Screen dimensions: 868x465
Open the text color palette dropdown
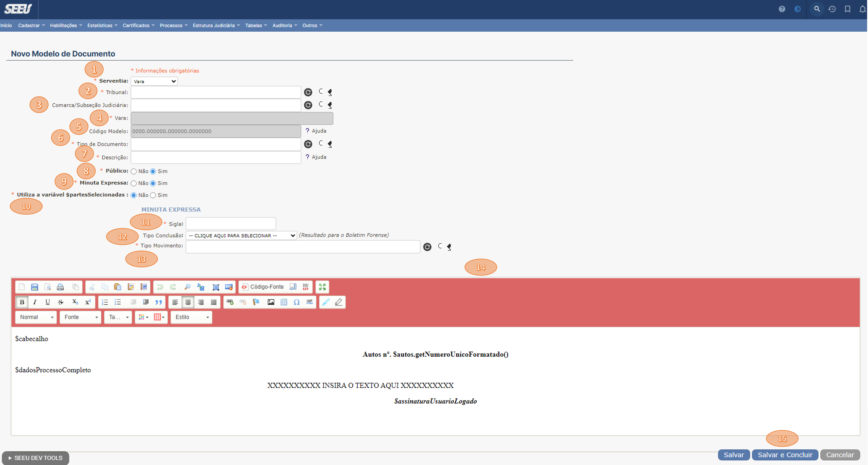click(x=143, y=317)
